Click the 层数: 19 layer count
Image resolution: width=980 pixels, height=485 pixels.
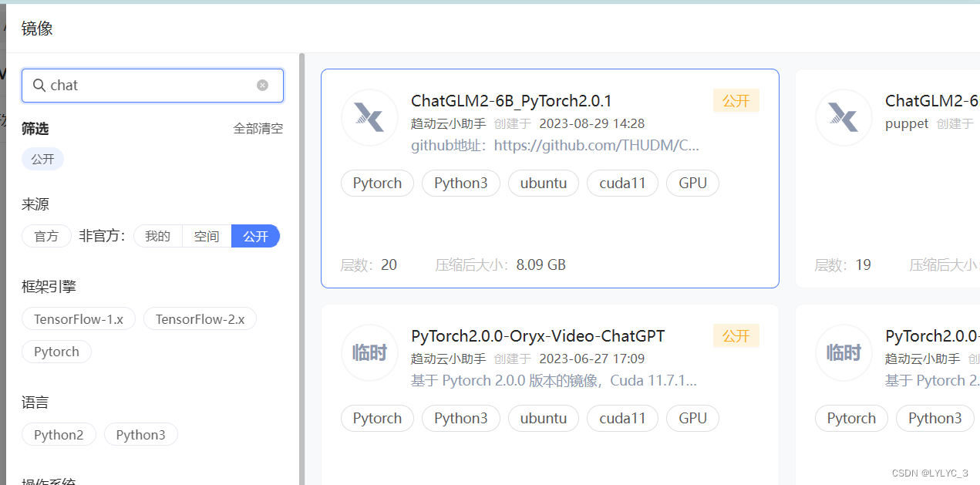(x=844, y=265)
